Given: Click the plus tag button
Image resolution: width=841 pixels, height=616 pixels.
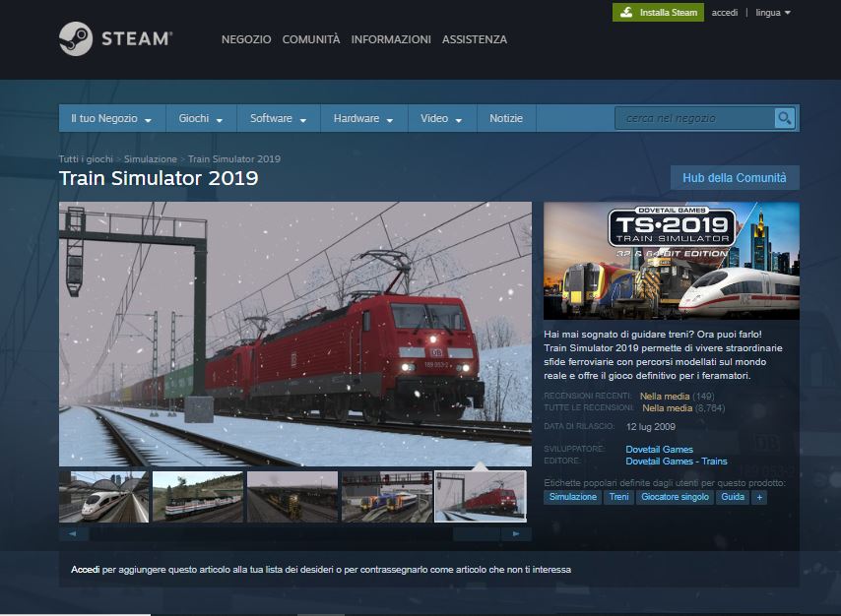Looking at the screenshot, I should pyautogui.click(x=759, y=497).
